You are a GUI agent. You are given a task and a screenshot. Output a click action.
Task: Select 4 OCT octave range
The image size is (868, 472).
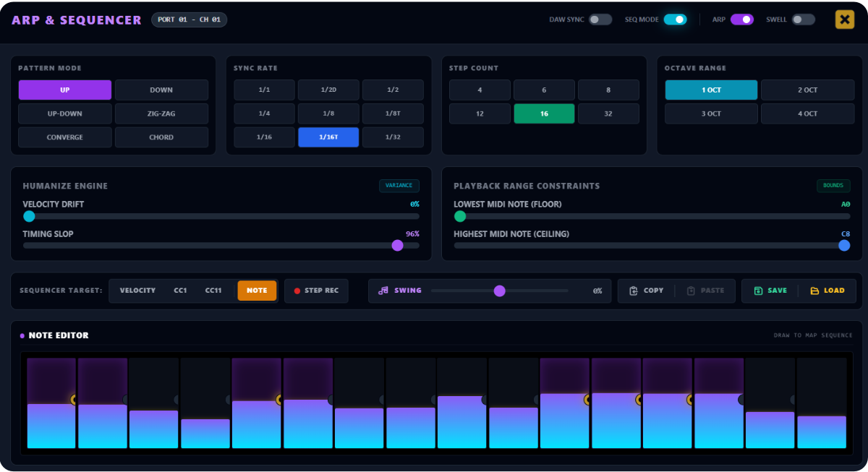coord(807,113)
